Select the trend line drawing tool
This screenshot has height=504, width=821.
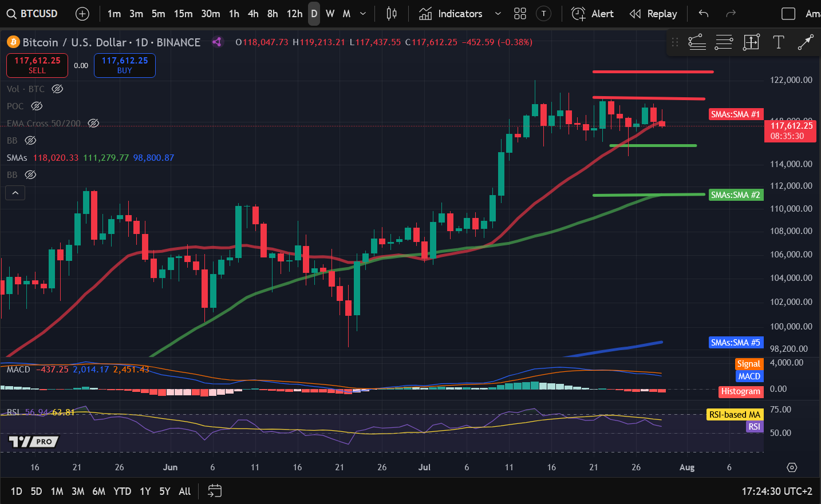pos(697,42)
